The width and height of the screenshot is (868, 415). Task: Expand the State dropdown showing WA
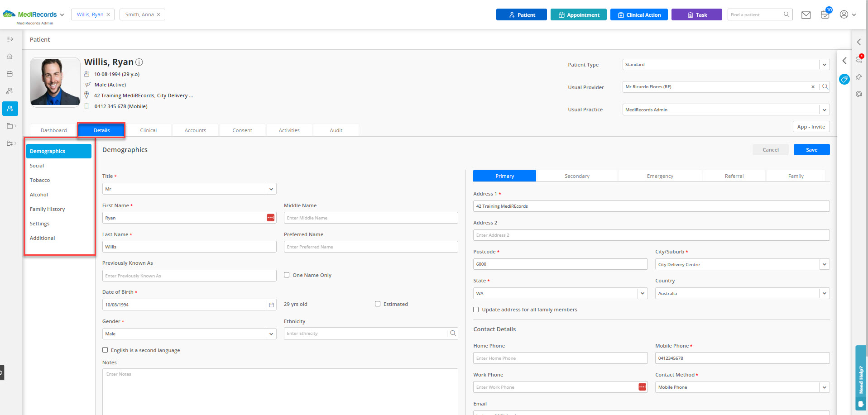point(643,293)
